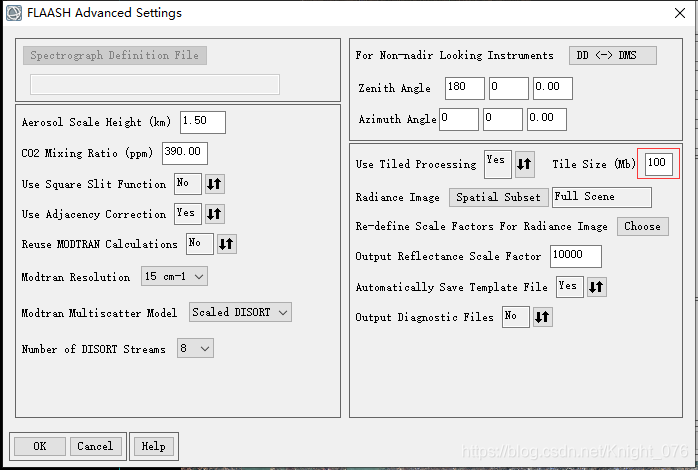Toggle the Use Adjacency Correction arrows
The image size is (698, 470).
click(x=215, y=214)
